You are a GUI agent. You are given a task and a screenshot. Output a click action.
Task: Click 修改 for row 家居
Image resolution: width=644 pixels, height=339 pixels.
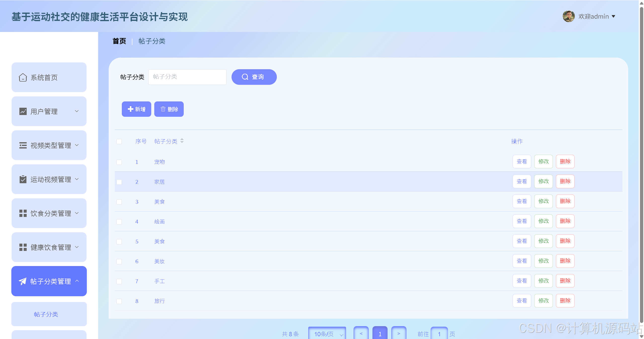tap(544, 181)
